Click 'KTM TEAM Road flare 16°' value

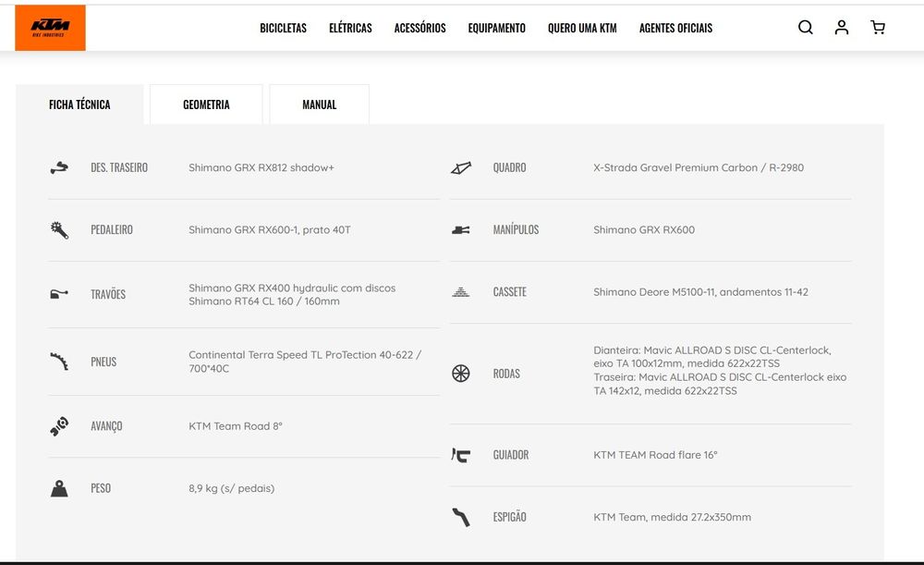pos(655,455)
